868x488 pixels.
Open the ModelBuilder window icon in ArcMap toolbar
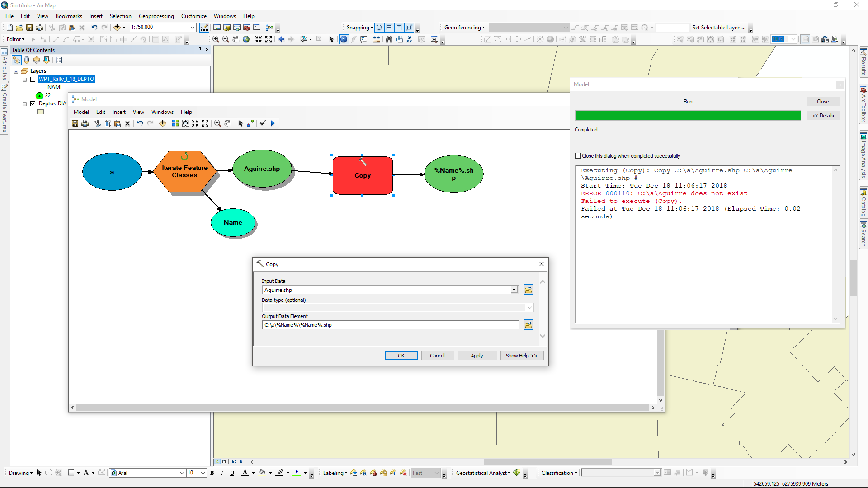tap(269, 28)
